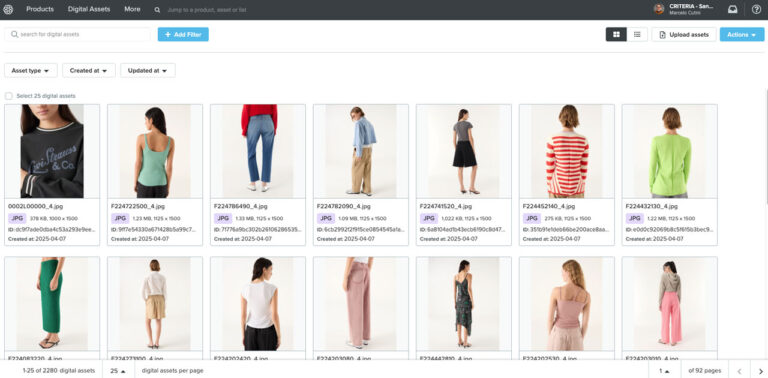
Task: Expand the Created at filter dropdown
Action: point(89,71)
